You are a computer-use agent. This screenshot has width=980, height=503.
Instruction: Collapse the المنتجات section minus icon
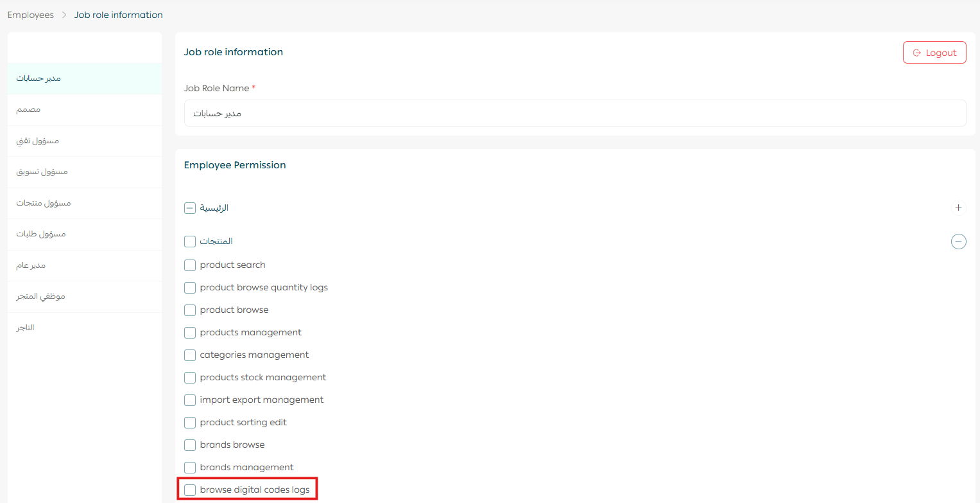[x=958, y=242]
